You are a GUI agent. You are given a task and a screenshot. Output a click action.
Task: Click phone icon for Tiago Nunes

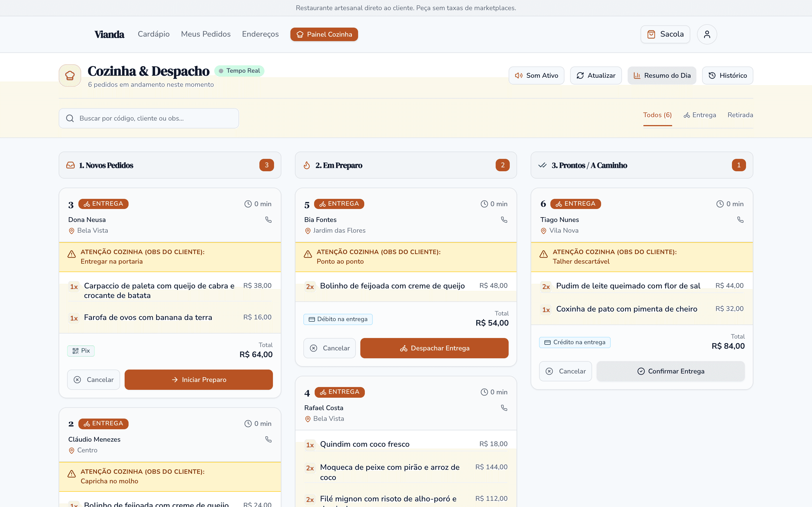coord(740,220)
